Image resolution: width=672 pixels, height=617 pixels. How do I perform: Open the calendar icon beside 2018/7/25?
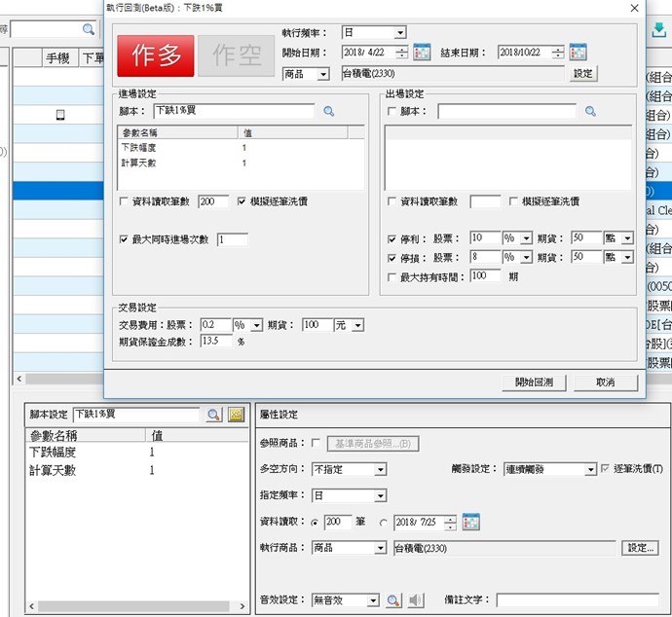click(470, 522)
